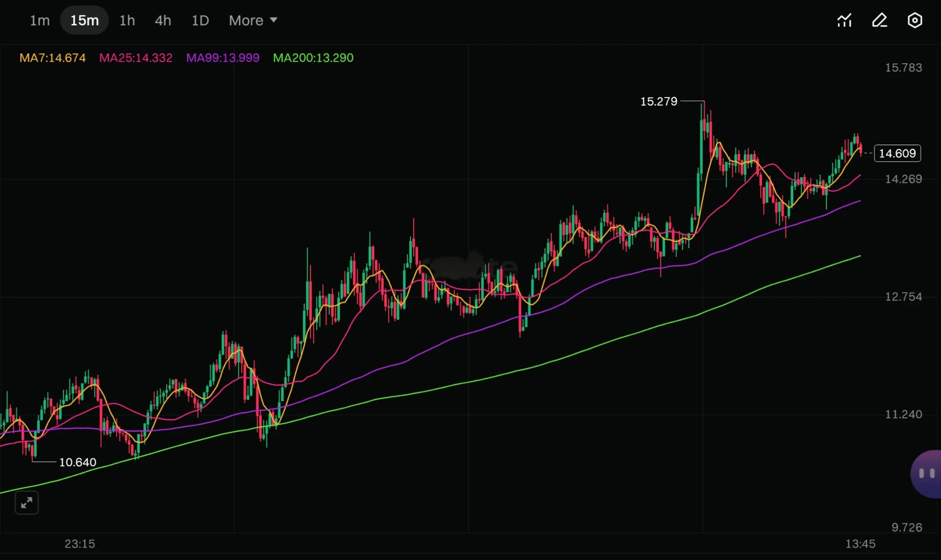Click the current price tag 14.609

pyautogui.click(x=897, y=153)
